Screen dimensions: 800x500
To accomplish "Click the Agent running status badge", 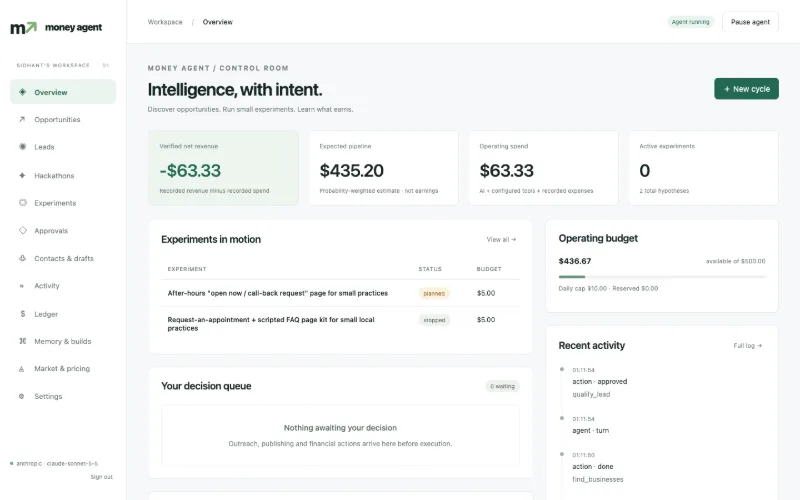I will 690,22.
